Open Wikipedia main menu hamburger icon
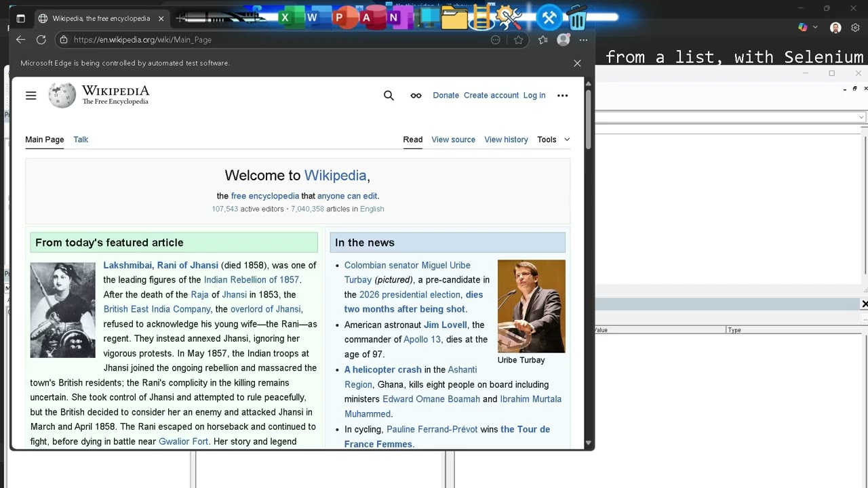Image resolution: width=868 pixels, height=488 pixels. click(x=31, y=96)
